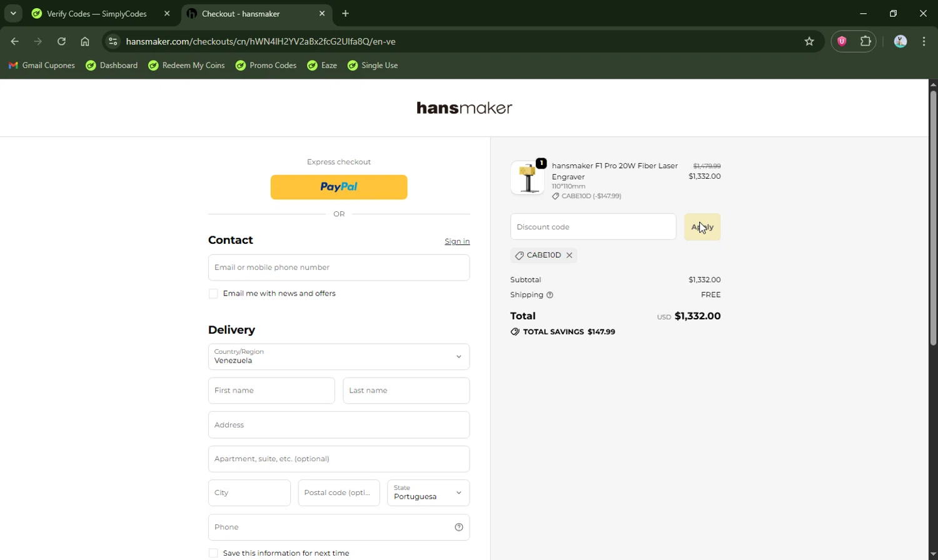Focus the Email or mobile phone field
Screen dimensions: 938x560
(339, 267)
